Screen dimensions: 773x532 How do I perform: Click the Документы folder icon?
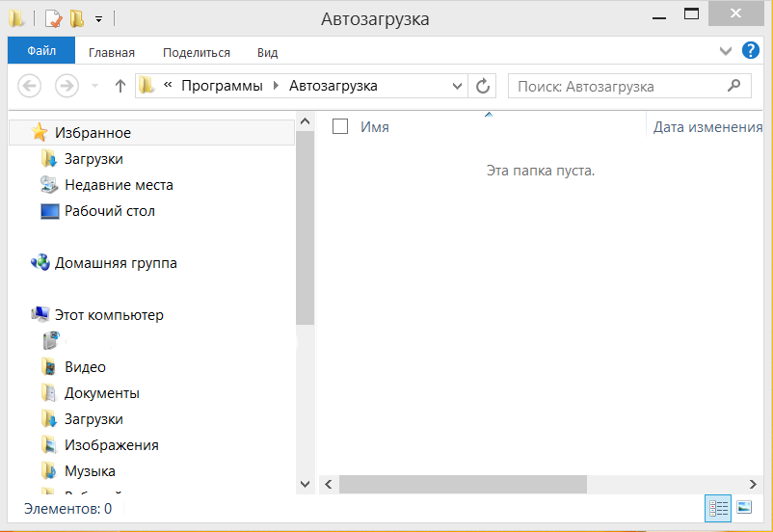pyautogui.click(x=49, y=393)
